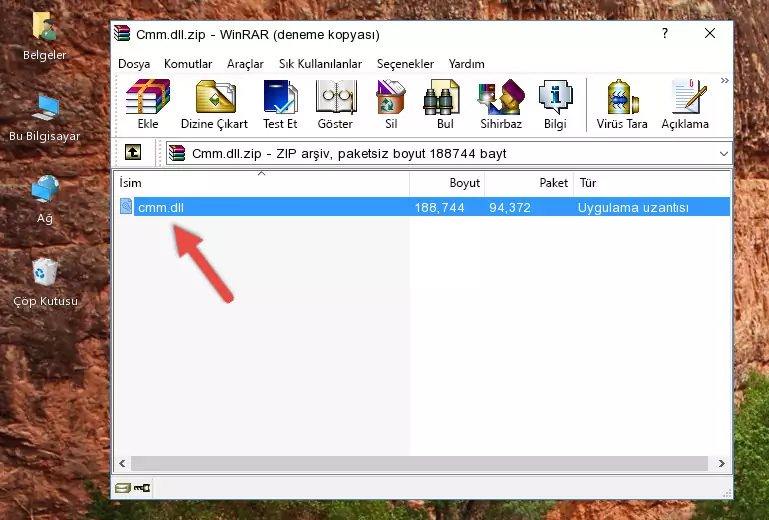Viewport: 769px width, 520px height.
Task: Show archive Bilgi information
Action: [x=555, y=104]
